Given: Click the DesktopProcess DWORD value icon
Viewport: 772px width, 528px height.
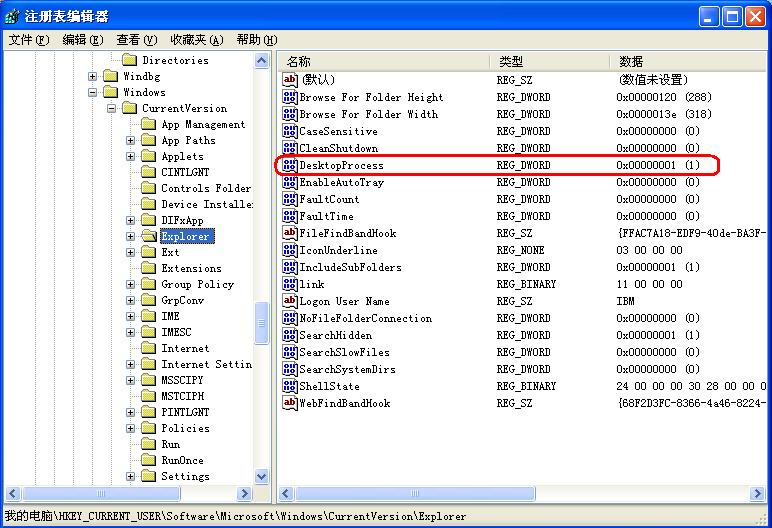Looking at the screenshot, I should point(290,165).
